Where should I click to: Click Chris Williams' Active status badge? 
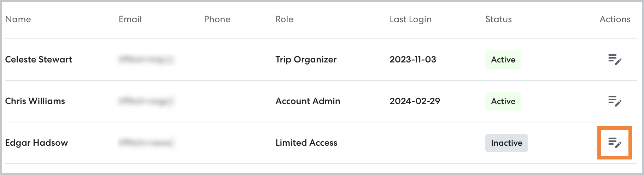click(503, 101)
